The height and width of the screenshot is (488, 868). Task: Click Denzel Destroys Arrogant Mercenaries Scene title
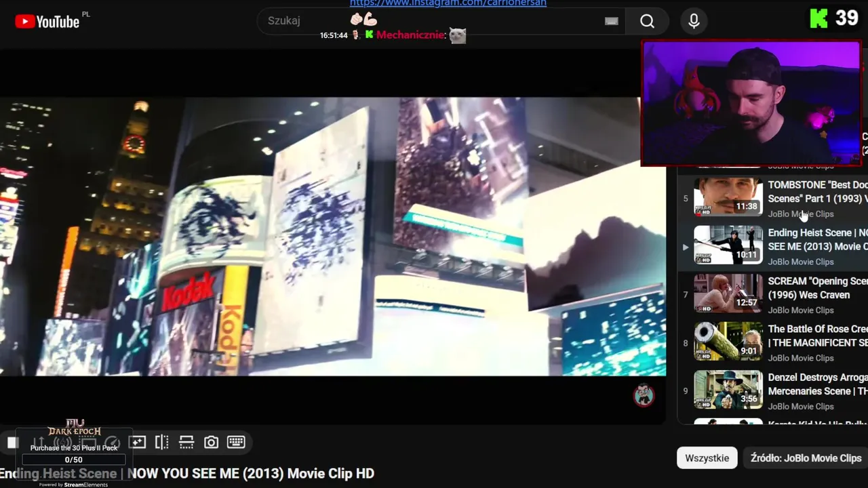click(818, 384)
